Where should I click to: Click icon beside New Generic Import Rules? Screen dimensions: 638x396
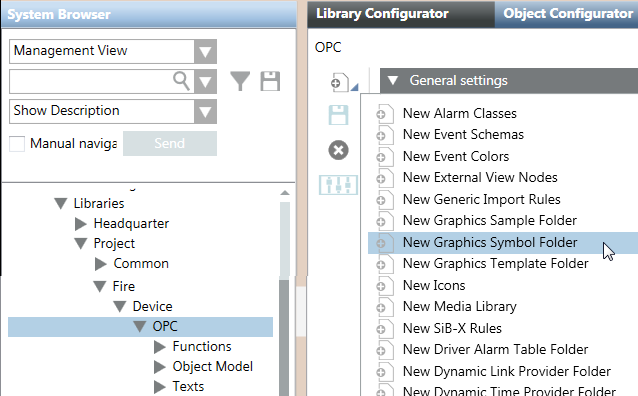[x=385, y=200]
